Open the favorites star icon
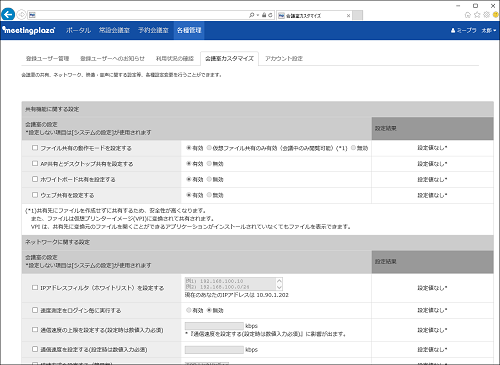Image resolution: width=500 pixels, height=365 pixels. coord(477,15)
